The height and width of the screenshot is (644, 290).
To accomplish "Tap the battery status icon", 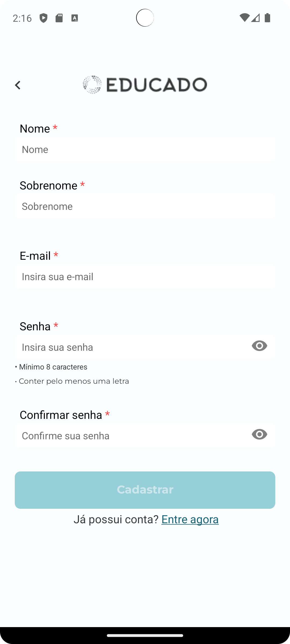I will 267,18.
